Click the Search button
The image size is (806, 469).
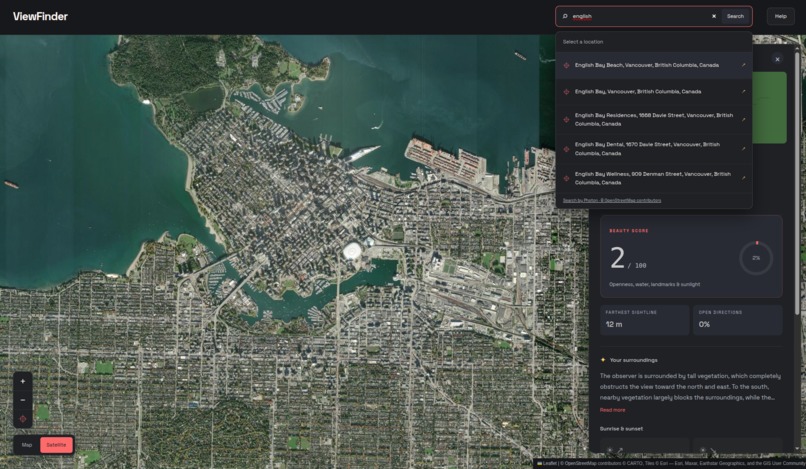[x=735, y=16]
